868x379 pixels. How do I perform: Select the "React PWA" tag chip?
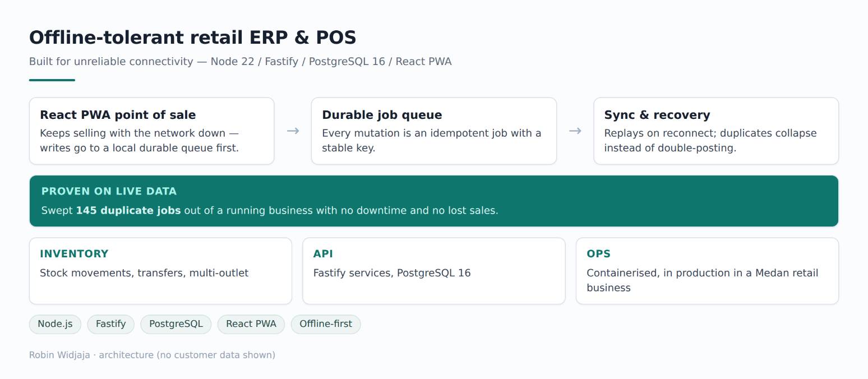pos(251,324)
